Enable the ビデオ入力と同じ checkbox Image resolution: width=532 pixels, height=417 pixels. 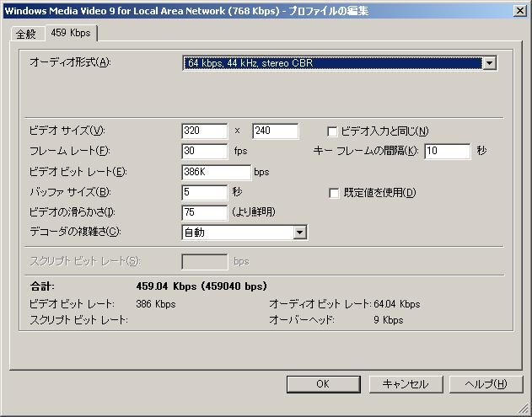point(332,131)
